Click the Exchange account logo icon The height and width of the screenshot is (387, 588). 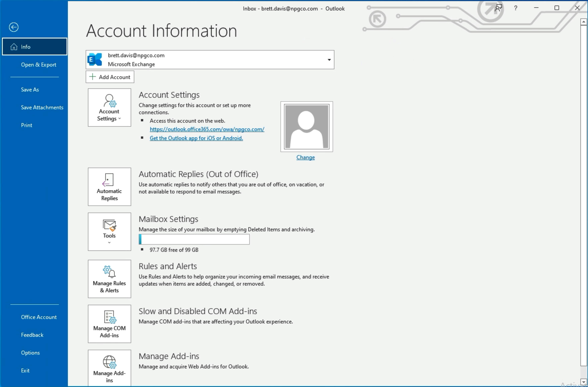click(95, 59)
